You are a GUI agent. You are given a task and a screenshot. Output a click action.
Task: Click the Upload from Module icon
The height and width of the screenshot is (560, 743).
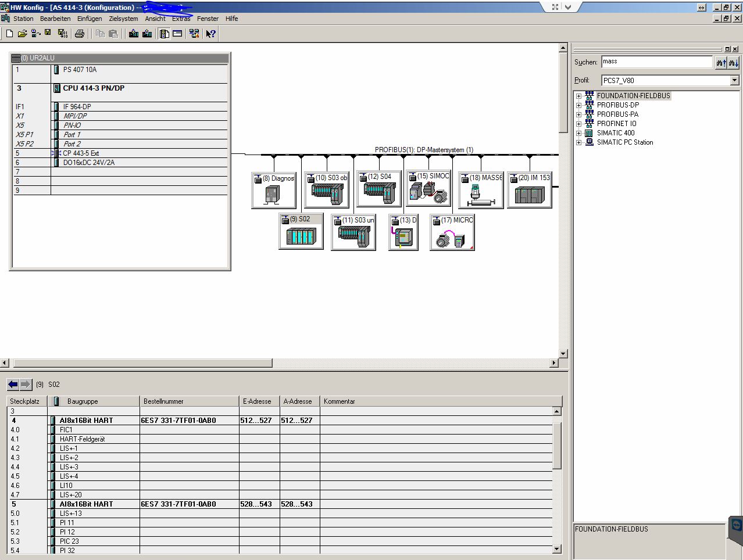coord(147,34)
